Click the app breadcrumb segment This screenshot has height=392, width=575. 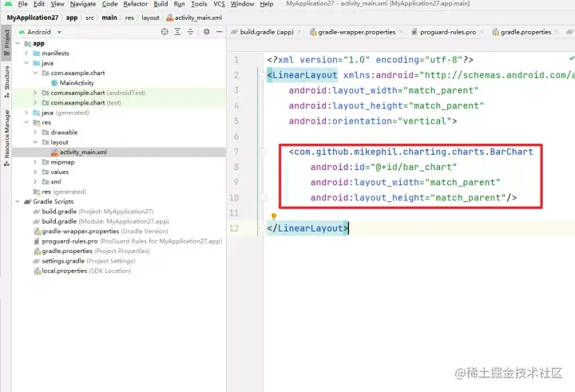click(x=72, y=18)
